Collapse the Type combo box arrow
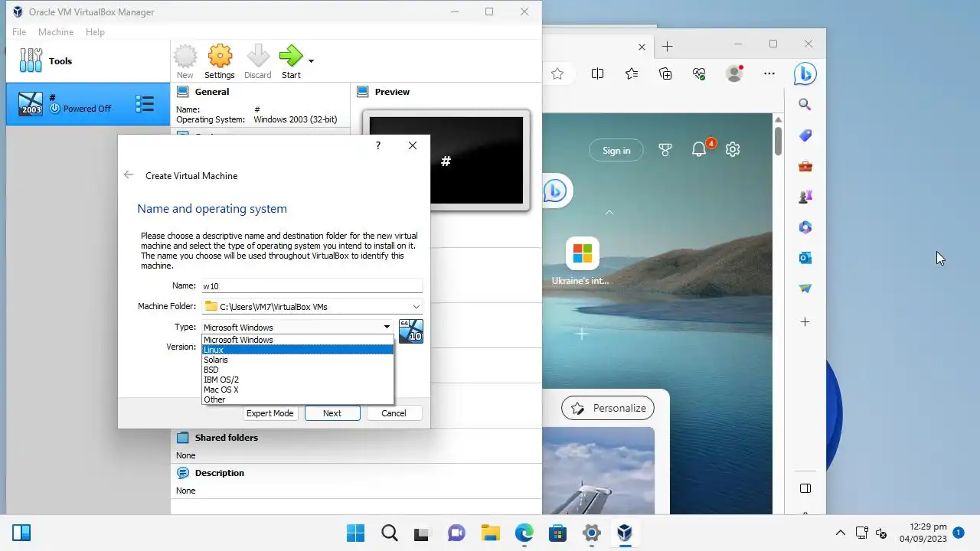The width and height of the screenshot is (980, 551). (387, 327)
